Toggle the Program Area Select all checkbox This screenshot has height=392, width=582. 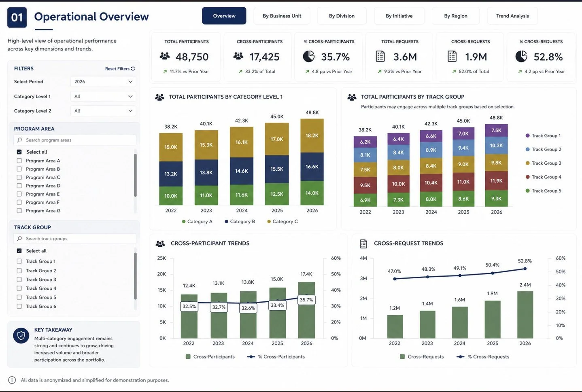coord(19,152)
